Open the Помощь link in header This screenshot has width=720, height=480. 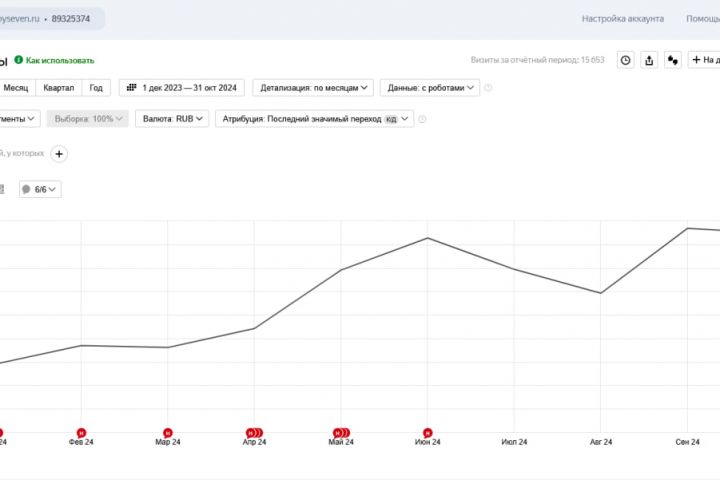(703, 19)
